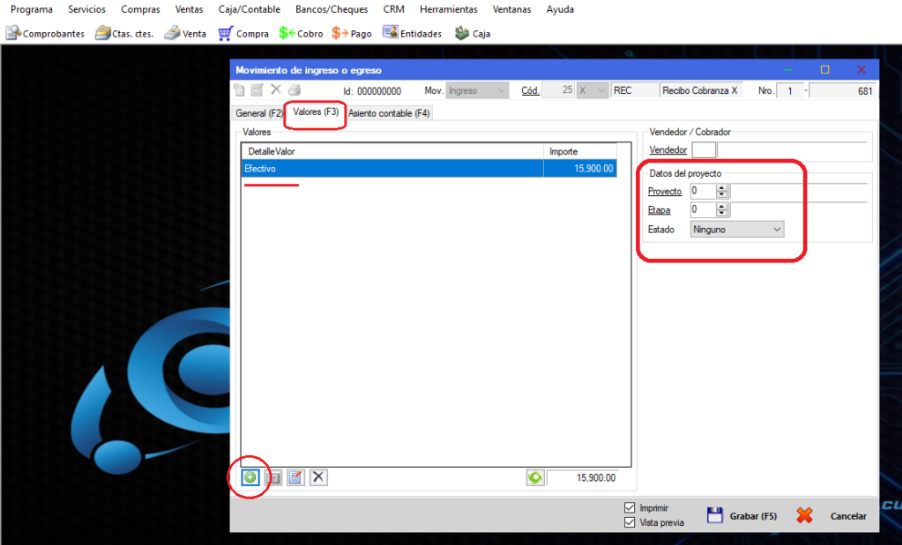Open the Compras menu
The height and width of the screenshot is (545, 902).
pyautogui.click(x=140, y=9)
